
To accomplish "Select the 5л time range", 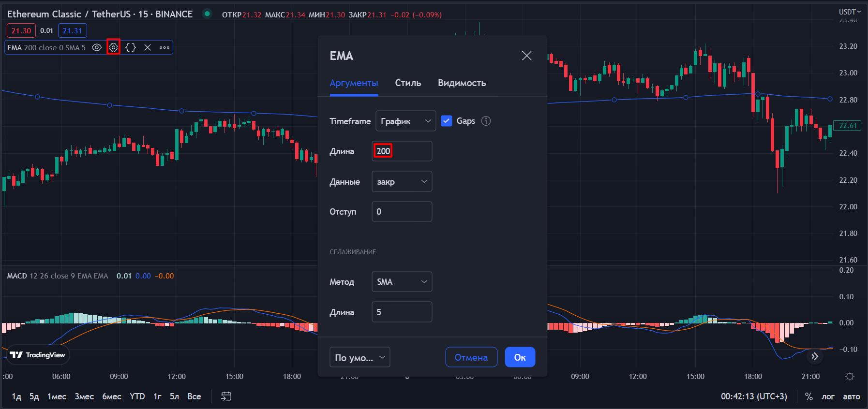I will coord(174,396).
